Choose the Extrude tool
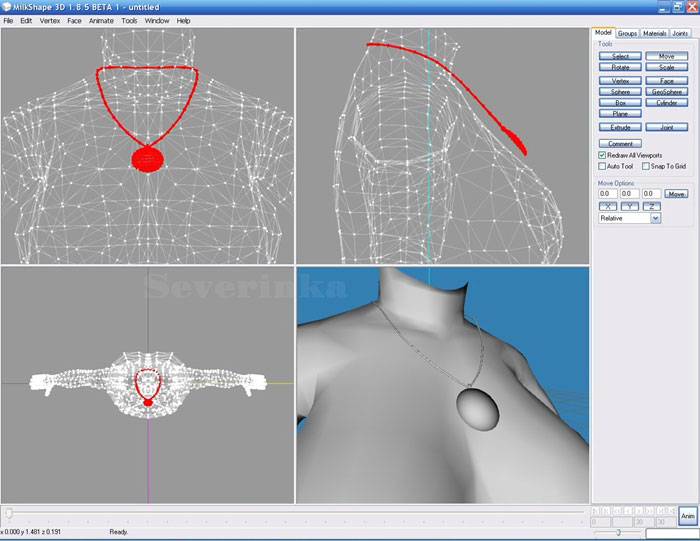 tap(620, 128)
